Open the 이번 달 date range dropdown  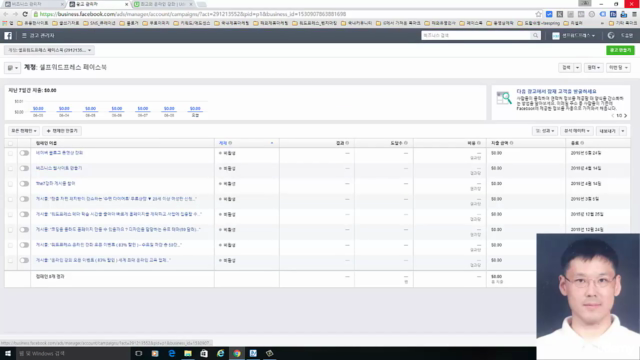pyautogui.click(x=618, y=68)
